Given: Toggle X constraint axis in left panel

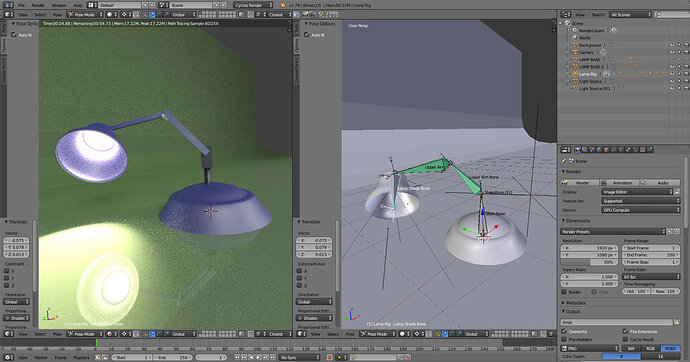Looking at the screenshot, I should (x=6, y=271).
